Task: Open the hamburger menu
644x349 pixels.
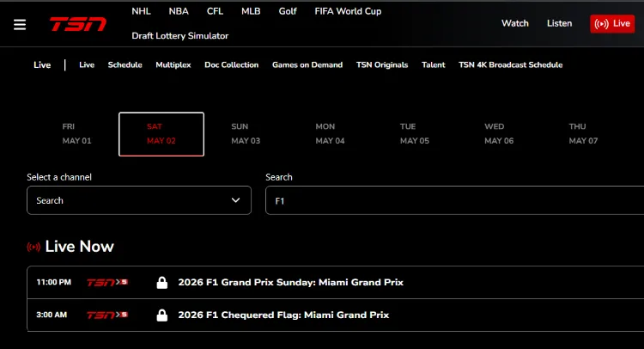Action: coord(20,24)
